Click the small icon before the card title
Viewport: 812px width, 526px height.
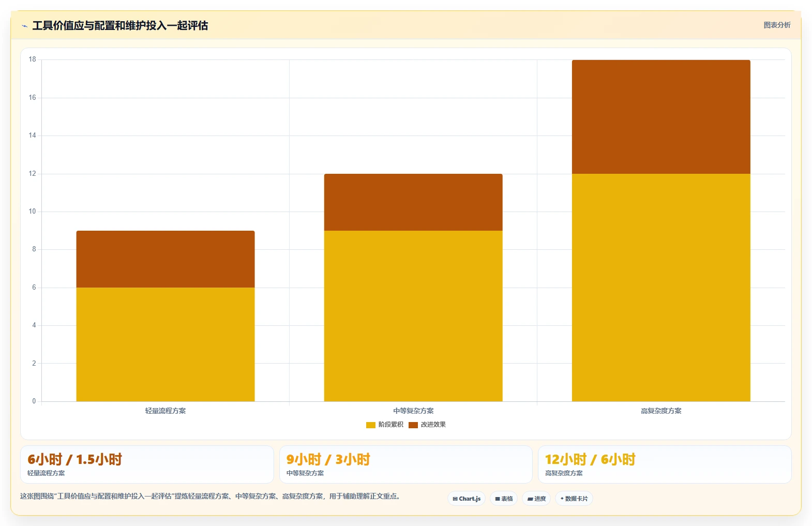[24, 26]
